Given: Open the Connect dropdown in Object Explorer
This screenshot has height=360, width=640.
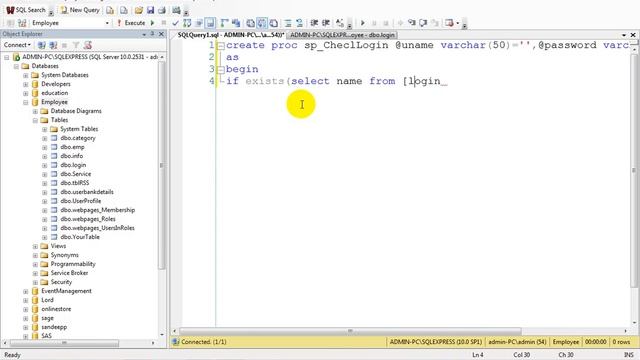Looking at the screenshot, I should pos(17,45).
